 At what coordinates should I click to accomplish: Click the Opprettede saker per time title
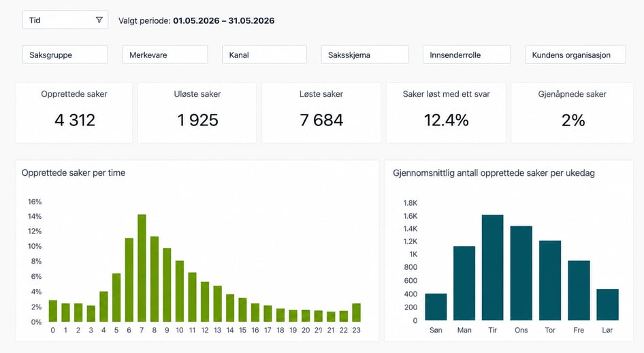pyautogui.click(x=74, y=173)
